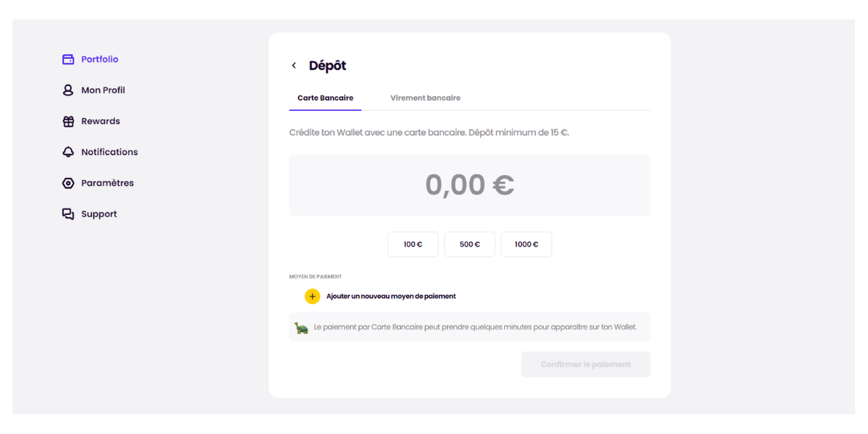The image size is (868, 434).
Task: Switch to Carte Bancaire tab
Action: (325, 98)
